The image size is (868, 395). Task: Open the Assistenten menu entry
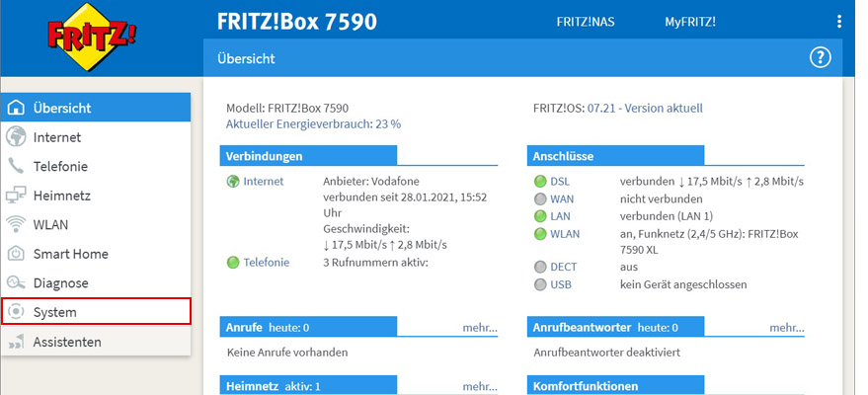[x=67, y=342]
